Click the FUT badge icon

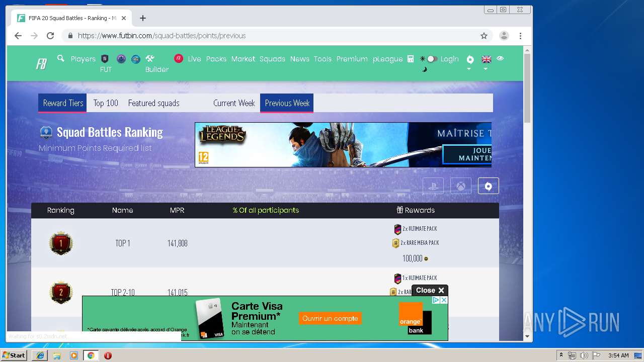coord(105,59)
